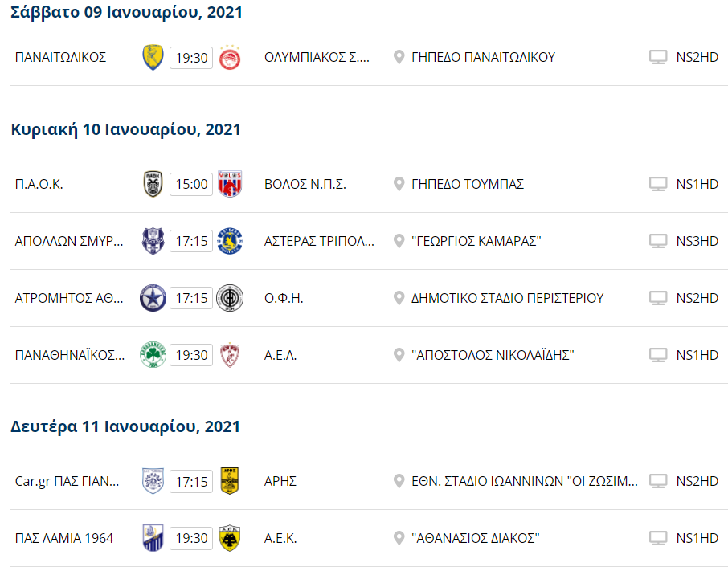Click the ΔΗΜΟΤΙΚΟ ΣΤΑΔΙΟ ΠΕΡΙΣΤΕΡΙΟΥ venue
This screenshot has height=567, width=728.
pyautogui.click(x=507, y=298)
